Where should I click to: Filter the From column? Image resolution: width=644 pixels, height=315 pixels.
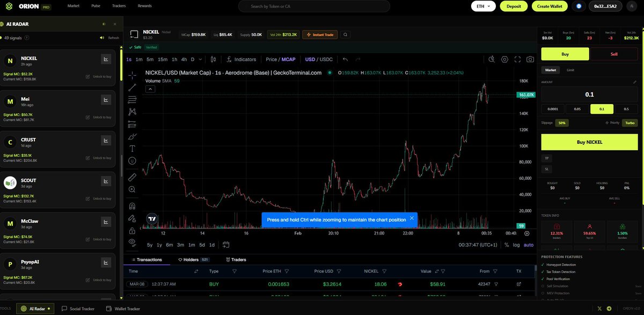click(496, 271)
